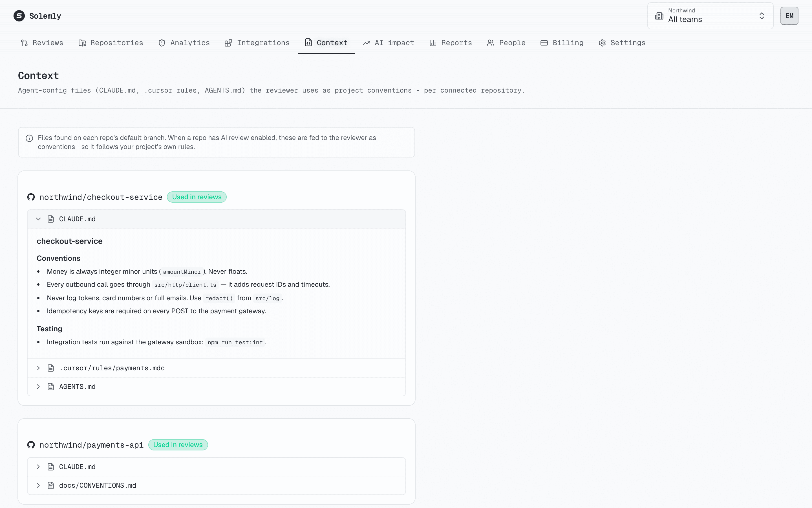This screenshot has height=508, width=812.
Task: Click the northwind/payments-api repository name
Action: tap(91, 445)
